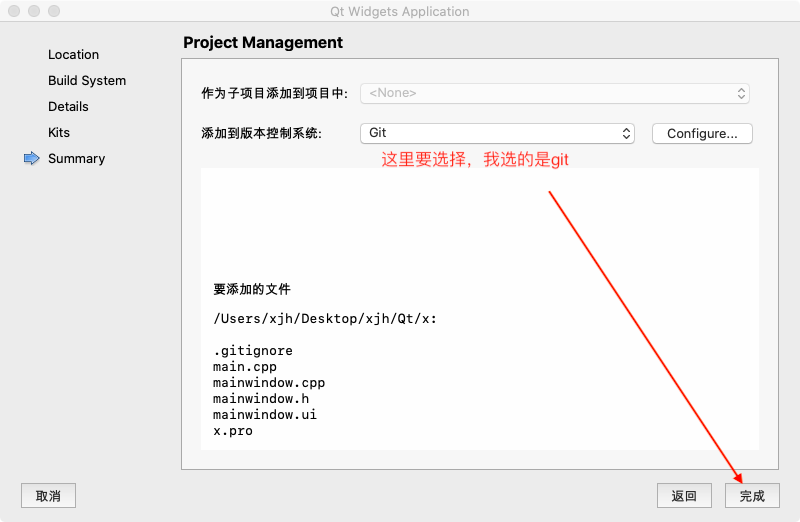Viewport: 800px width, 522px height.
Task: Select the Summary step label
Action: tap(76, 158)
